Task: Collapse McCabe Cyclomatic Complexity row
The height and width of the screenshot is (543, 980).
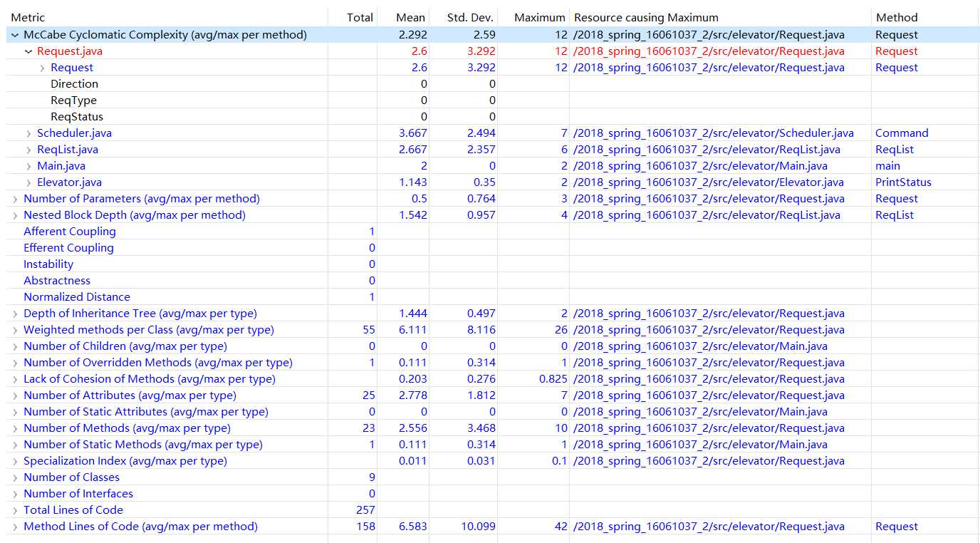Action: click(x=15, y=35)
